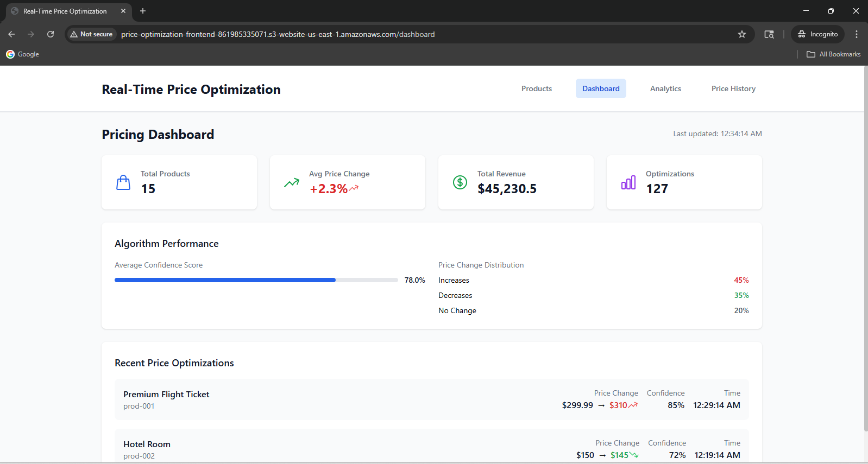Open the Chrome three-dot menu
The height and width of the screenshot is (464, 868).
pyautogui.click(x=857, y=34)
